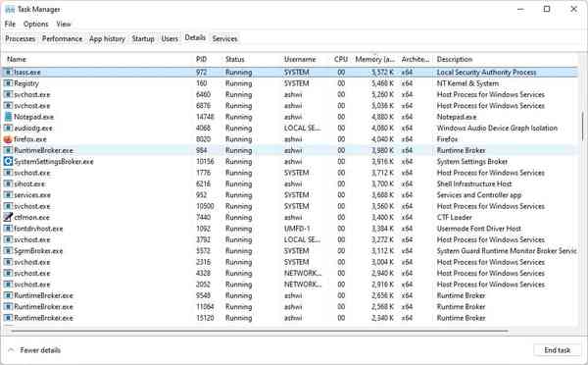Screen dimensions: 588x365
Task: Sort by the Description column header
Action: [x=455, y=59]
